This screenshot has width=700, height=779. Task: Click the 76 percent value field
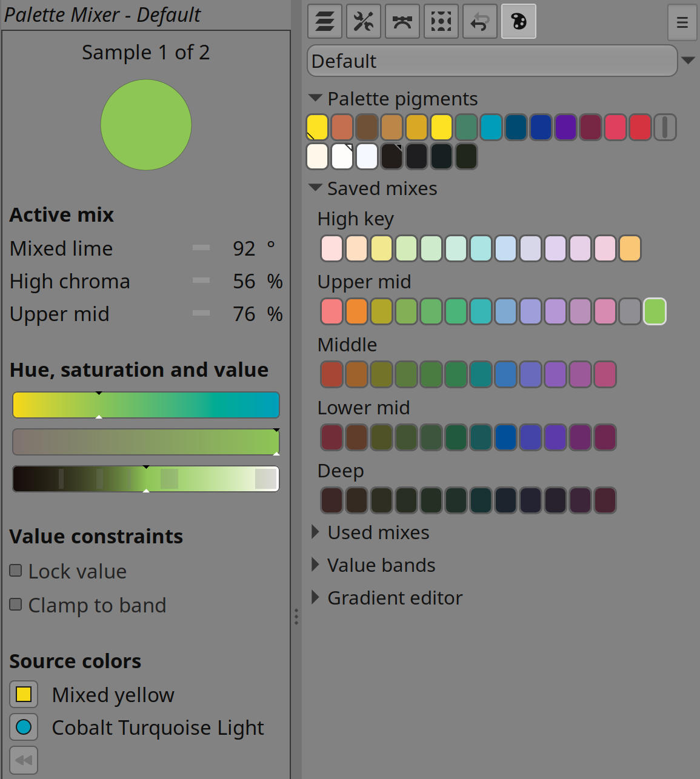(x=244, y=314)
